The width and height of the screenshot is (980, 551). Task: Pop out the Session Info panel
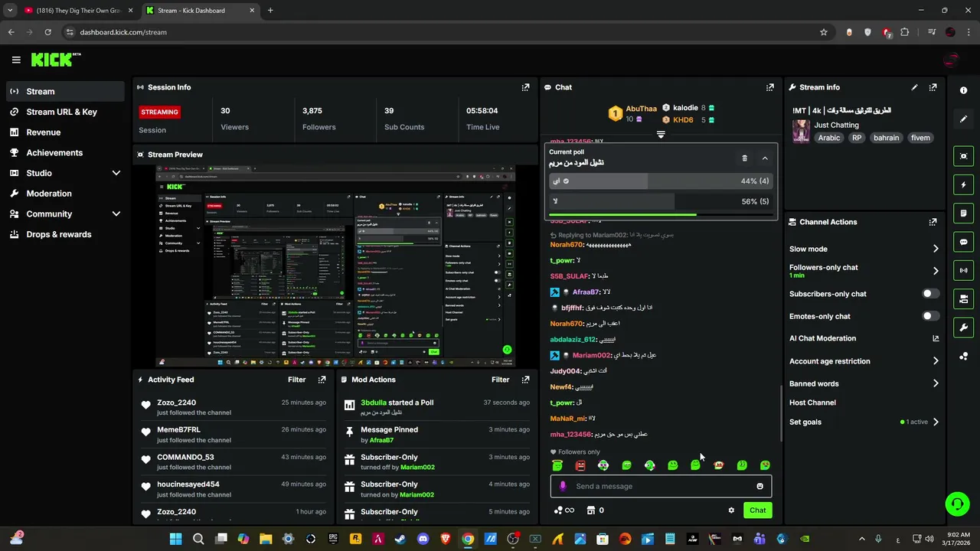525,87
